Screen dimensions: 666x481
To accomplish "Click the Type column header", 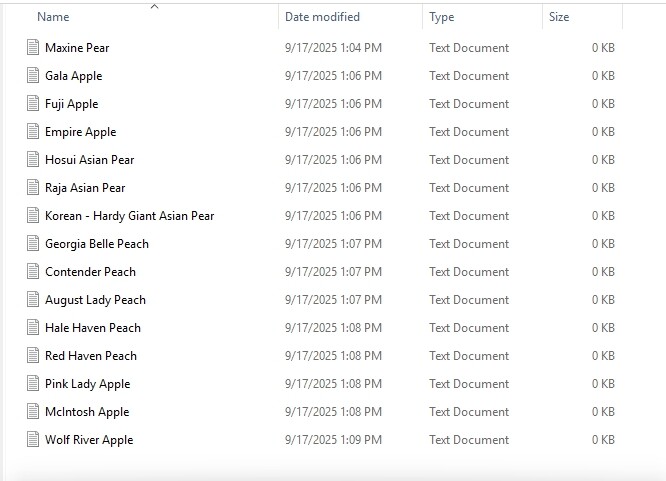I will point(441,17).
